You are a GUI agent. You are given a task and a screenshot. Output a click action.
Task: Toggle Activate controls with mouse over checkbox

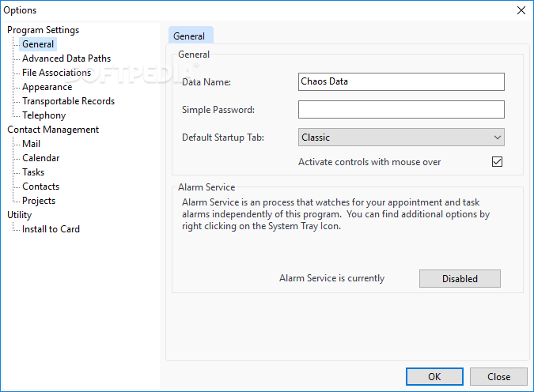tap(497, 162)
